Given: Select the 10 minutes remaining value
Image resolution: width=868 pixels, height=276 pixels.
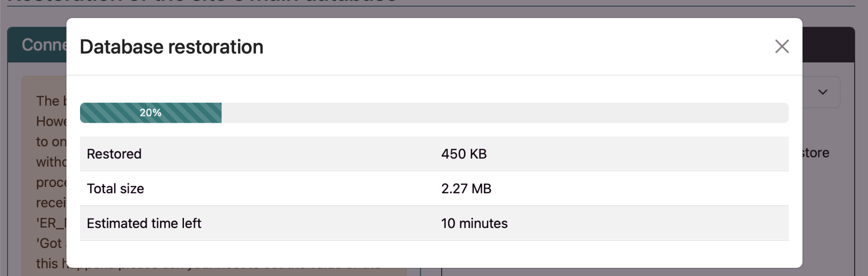Looking at the screenshot, I should click(474, 223).
